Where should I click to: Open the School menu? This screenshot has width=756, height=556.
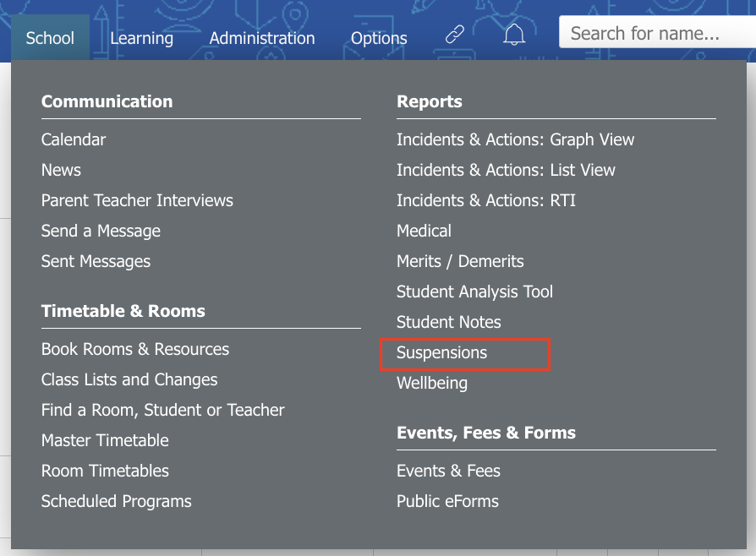(50, 37)
